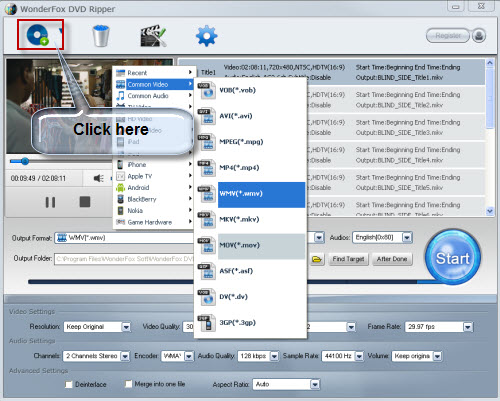Click the Find Target button
500x401 pixels.
click(x=348, y=259)
